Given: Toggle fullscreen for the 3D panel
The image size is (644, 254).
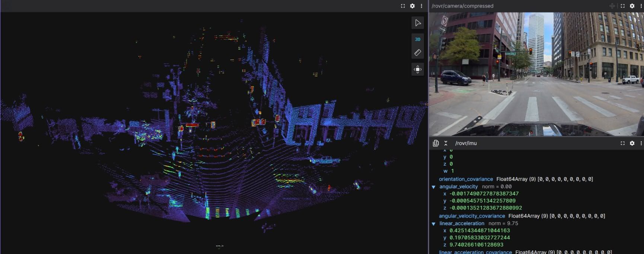Looking at the screenshot, I should tap(403, 6).
